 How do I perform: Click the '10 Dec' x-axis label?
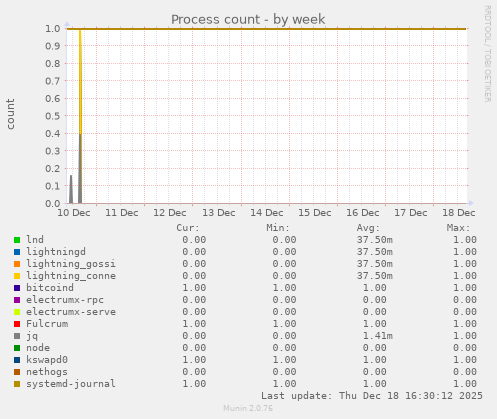(x=74, y=213)
